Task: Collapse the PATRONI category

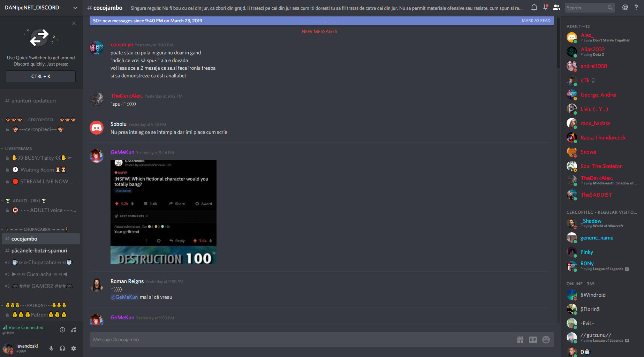Action: (x=34, y=305)
